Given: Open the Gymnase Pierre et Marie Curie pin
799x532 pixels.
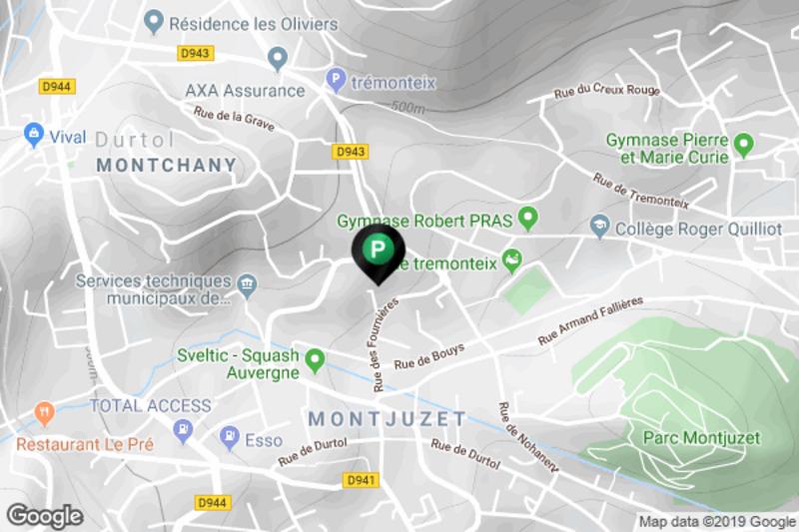Looking at the screenshot, I should point(744,145).
